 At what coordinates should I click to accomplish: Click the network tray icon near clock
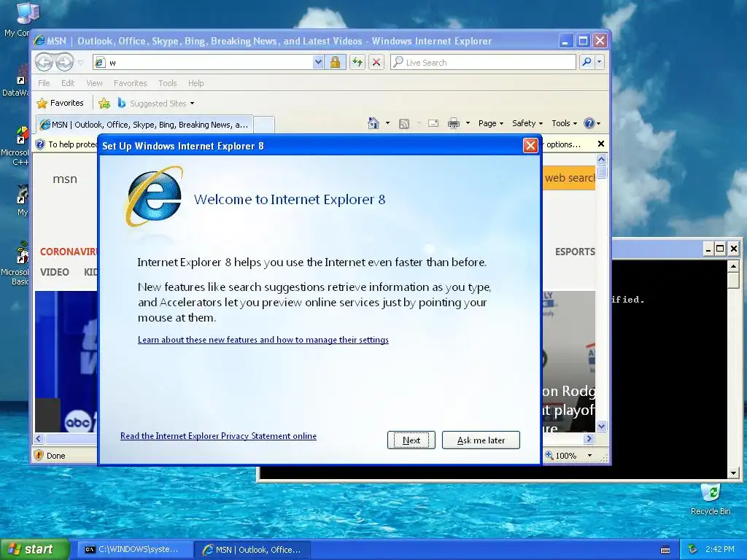point(693,550)
